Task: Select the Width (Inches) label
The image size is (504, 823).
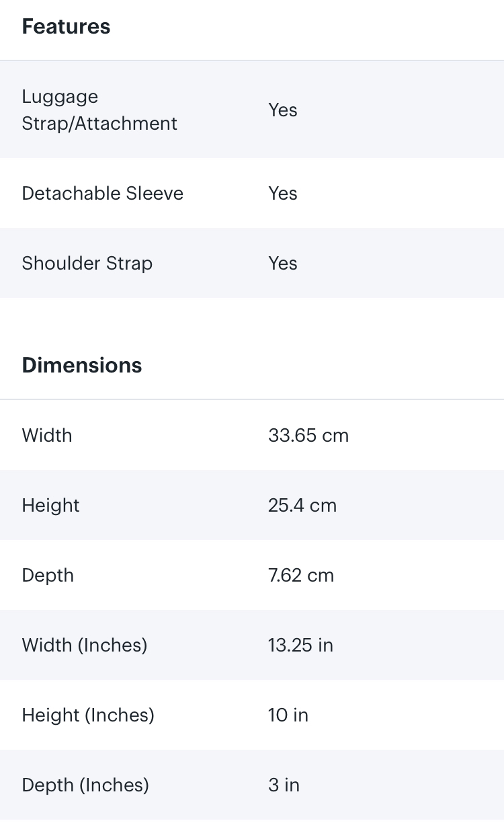Action: point(85,645)
